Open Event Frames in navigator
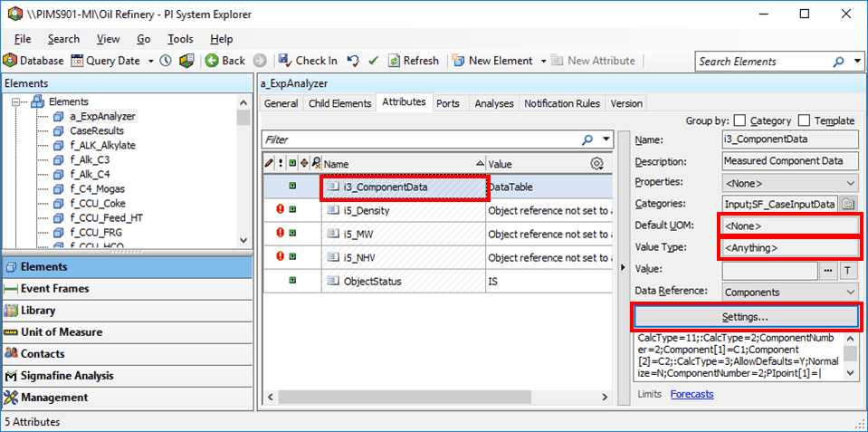Image resolution: width=868 pixels, height=432 pixels. (128, 289)
